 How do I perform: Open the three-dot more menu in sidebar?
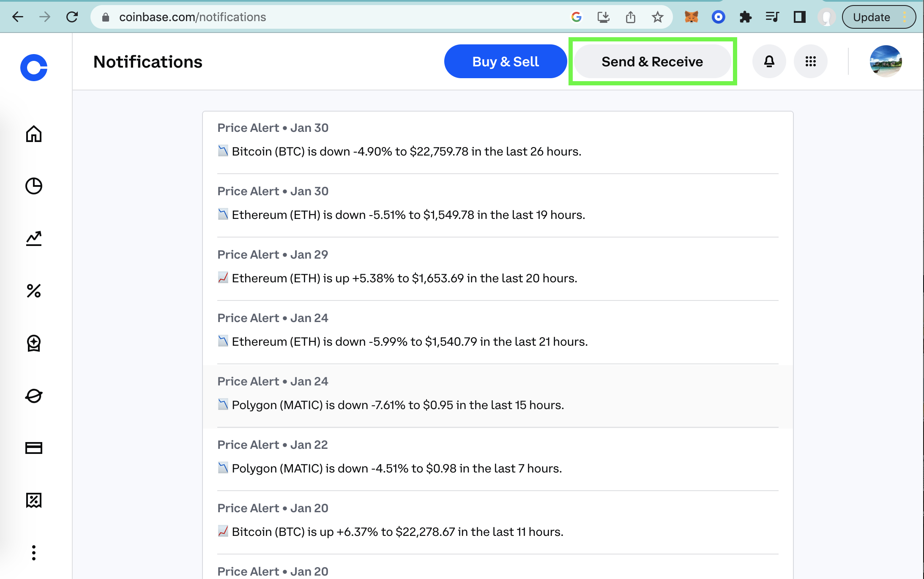(34, 553)
